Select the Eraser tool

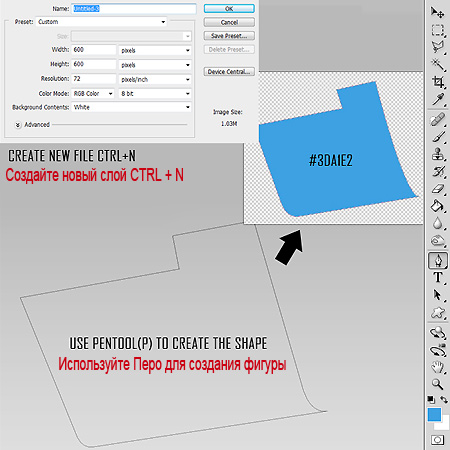[x=438, y=189]
